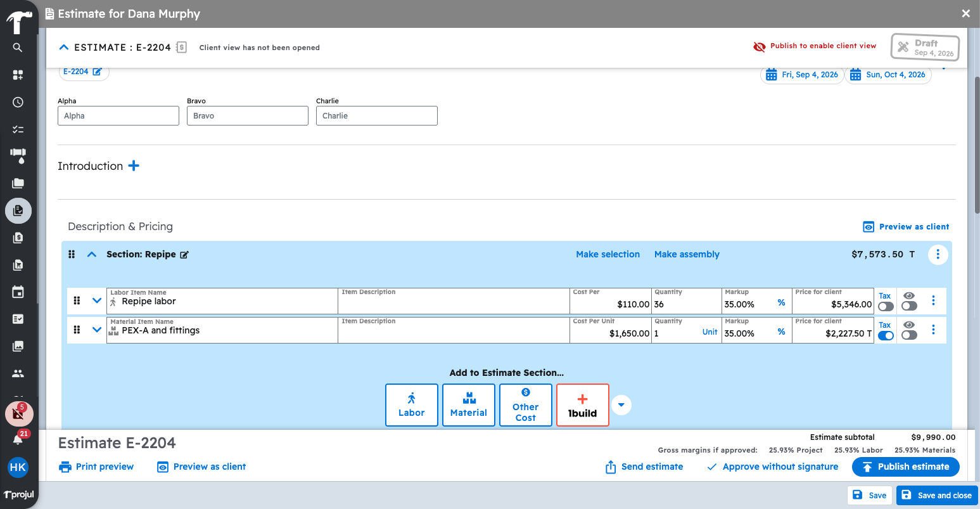Expand the Repipe labor row chevron
980x509 pixels.
tap(97, 300)
